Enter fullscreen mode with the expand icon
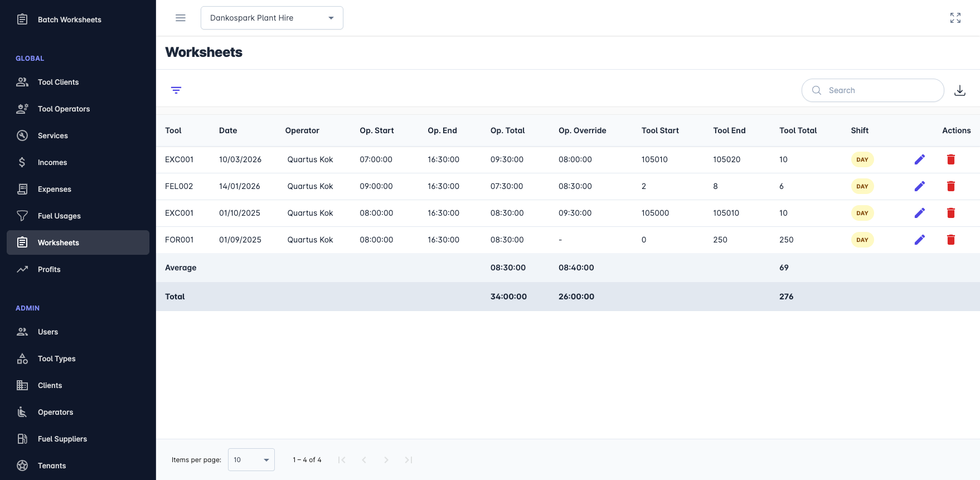The image size is (980, 480). (955, 18)
